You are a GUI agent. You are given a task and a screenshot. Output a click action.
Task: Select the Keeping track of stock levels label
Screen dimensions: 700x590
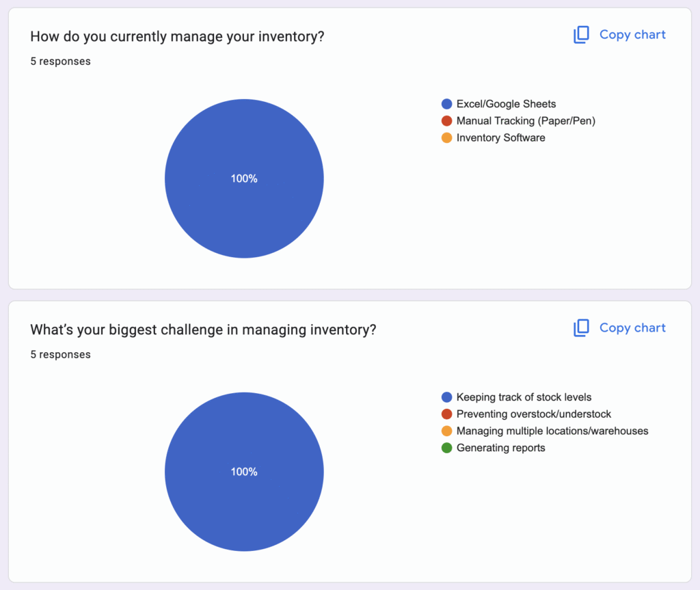coord(524,397)
